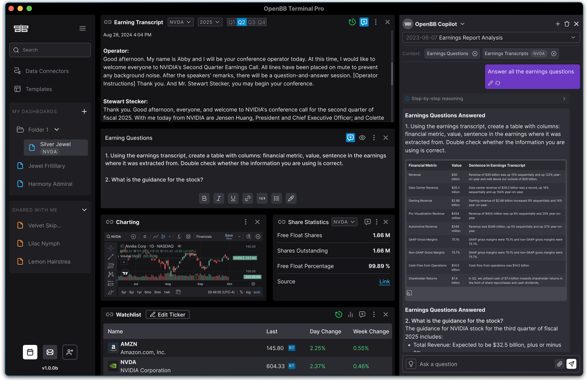The image size is (588, 380).
Task: Click the bar chart icon in Watchlist header
Action: pos(350,314)
